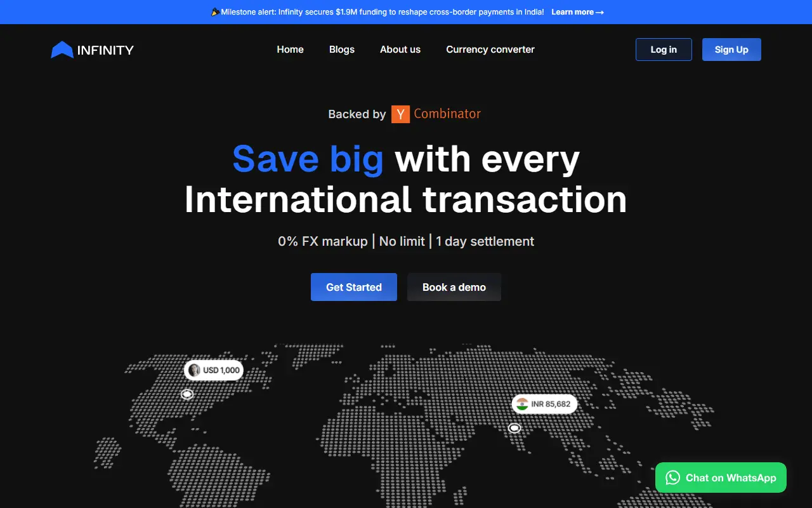The width and height of the screenshot is (812, 508).
Task: Click the location marker over North America
Action: tap(187, 394)
